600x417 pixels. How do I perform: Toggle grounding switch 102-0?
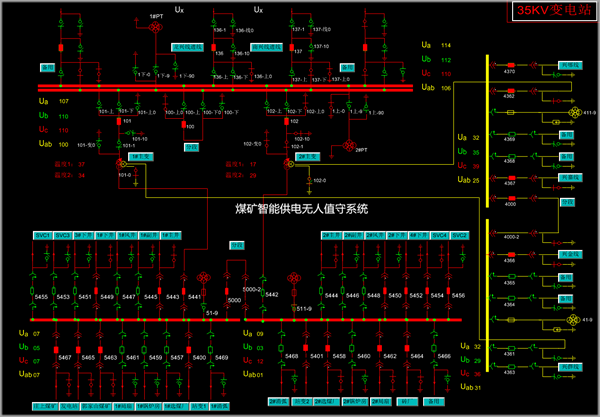[x=309, y=183]
